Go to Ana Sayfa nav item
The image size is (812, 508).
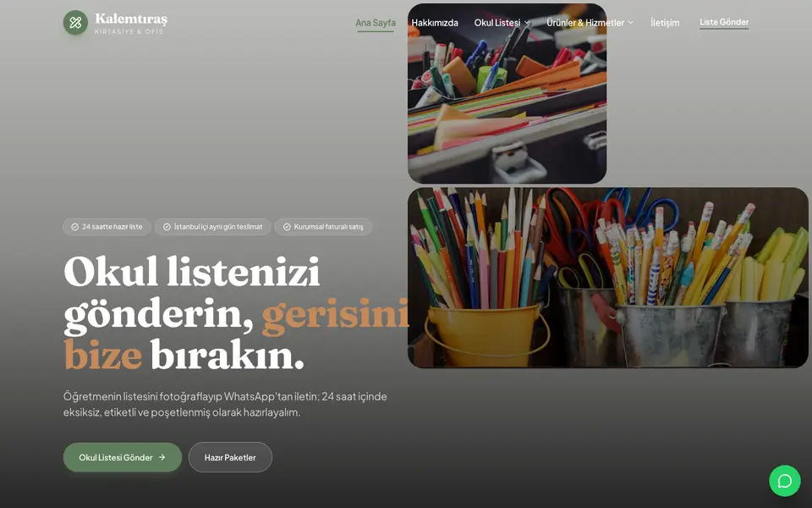click(376, 23)
